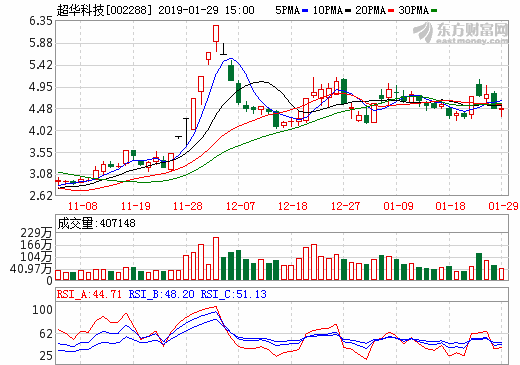Click the RSI_A:44.71 indicator label

(89, 294)
